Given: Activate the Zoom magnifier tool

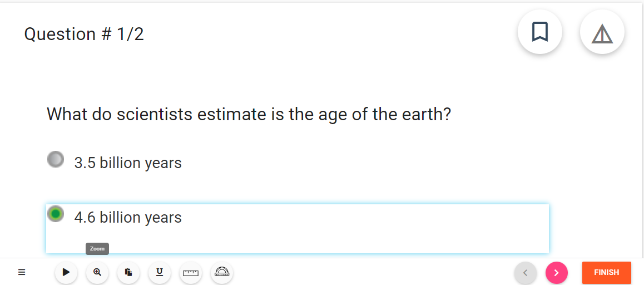Looking at the screenshot, I should point(97,272).
